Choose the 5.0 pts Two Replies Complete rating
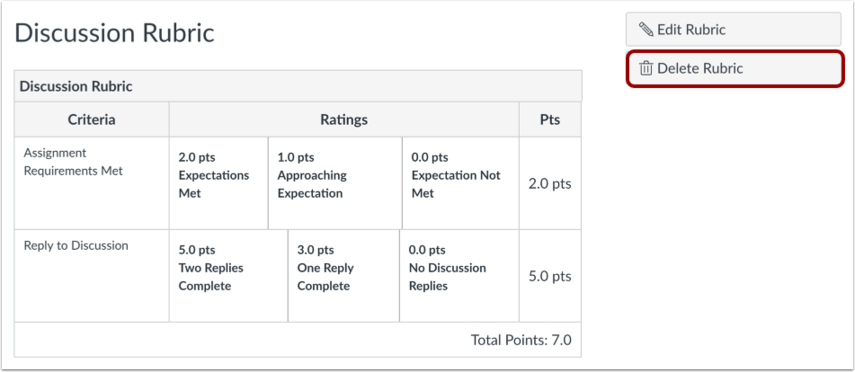The height and width of the screenshot is (372, 855). 228,275
